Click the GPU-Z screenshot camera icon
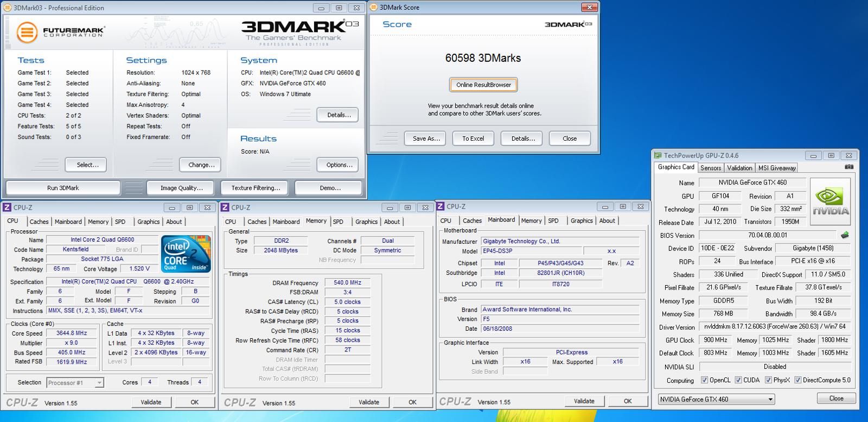Viewport: 868px width, 422px height. pos(849,167)
